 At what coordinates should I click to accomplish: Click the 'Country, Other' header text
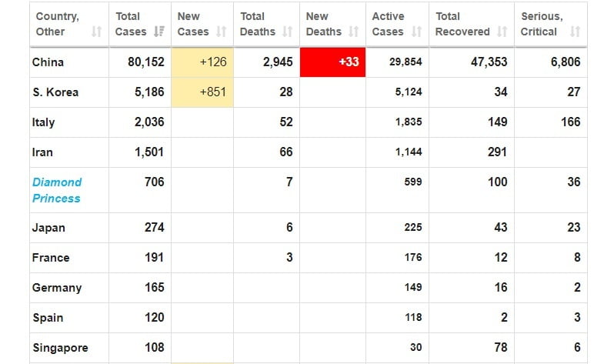(58, 24)
